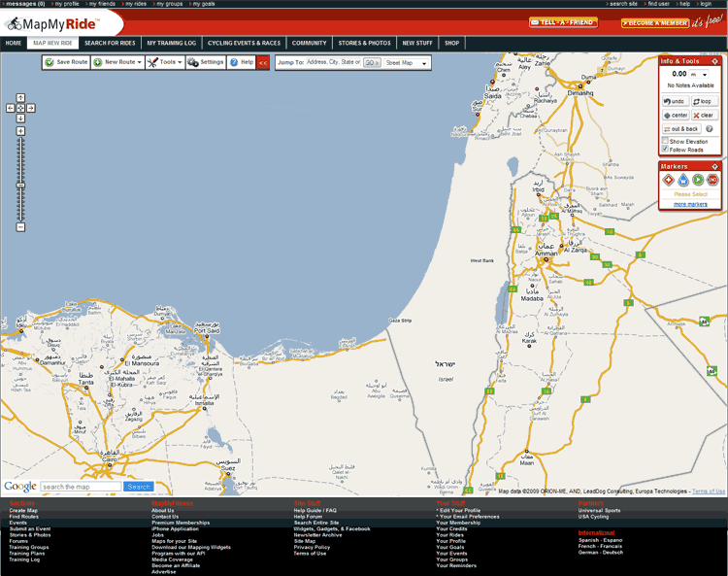728x576 pixels.
Task: Open the Street Map type dropdown
Action: (x=407, y=63)
